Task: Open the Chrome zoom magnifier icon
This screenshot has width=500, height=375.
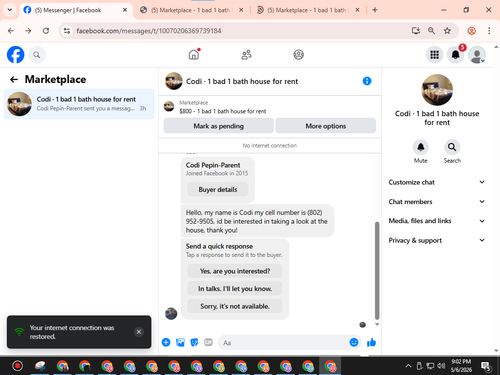Action: [x=431, y=31]
